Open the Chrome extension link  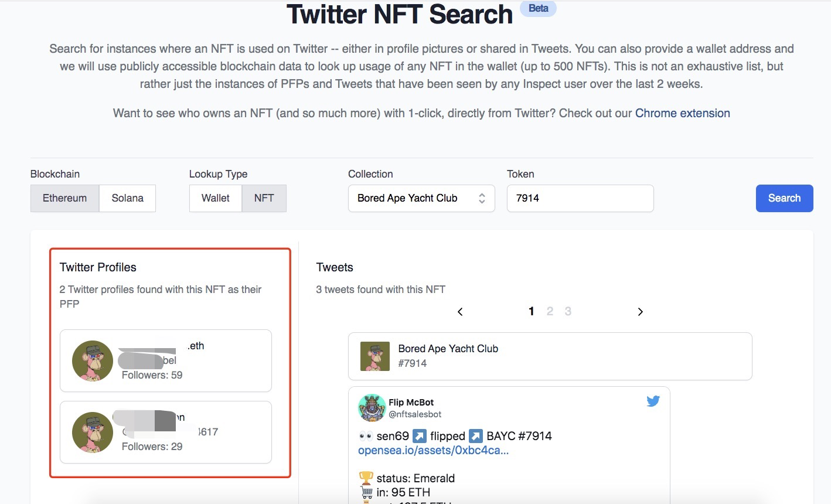[x=683, y=113]
